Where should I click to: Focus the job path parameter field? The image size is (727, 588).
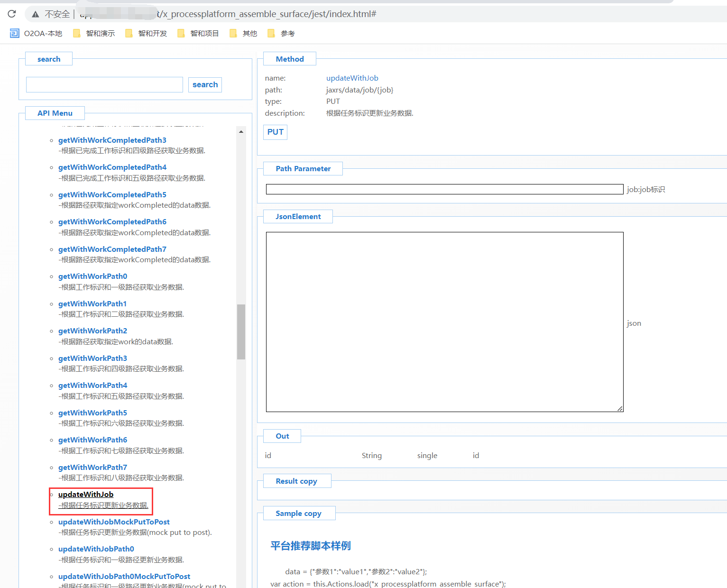click(444, 189)
